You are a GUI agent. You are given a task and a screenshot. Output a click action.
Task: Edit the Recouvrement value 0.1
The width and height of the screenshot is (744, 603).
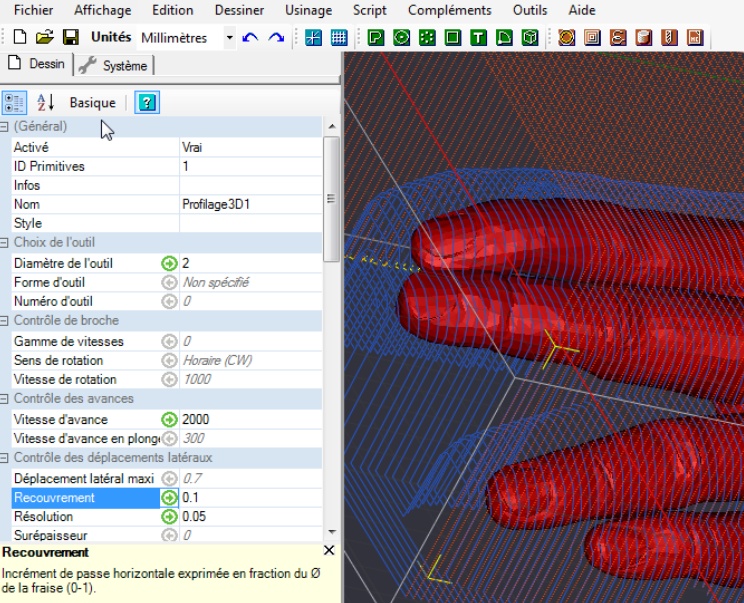click(x=251, y=497)
